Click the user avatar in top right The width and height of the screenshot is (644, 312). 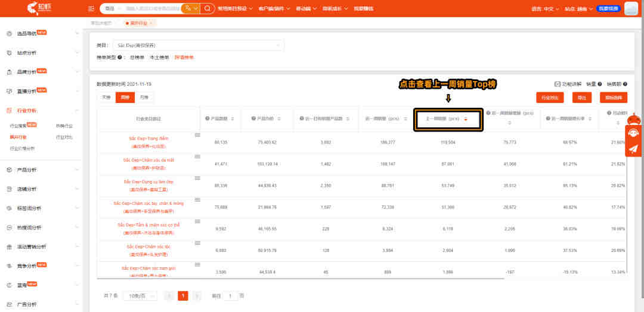point(631,8)
